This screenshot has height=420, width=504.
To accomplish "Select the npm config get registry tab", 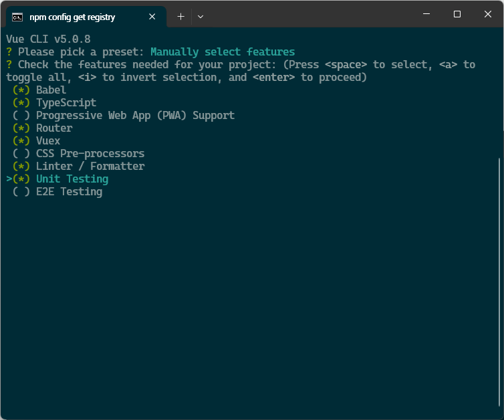I will point(72,17).
